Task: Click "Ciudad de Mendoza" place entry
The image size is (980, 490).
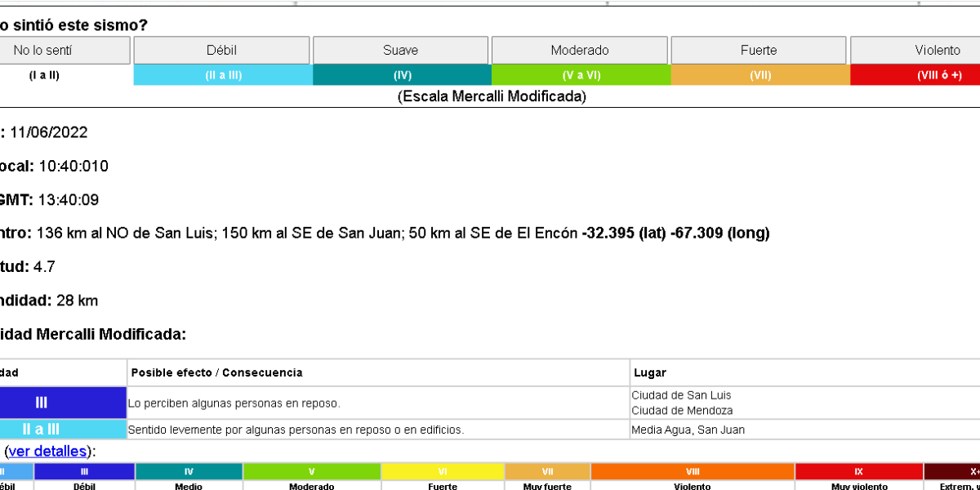Action: pyautogui.click(x=682, y=411)
